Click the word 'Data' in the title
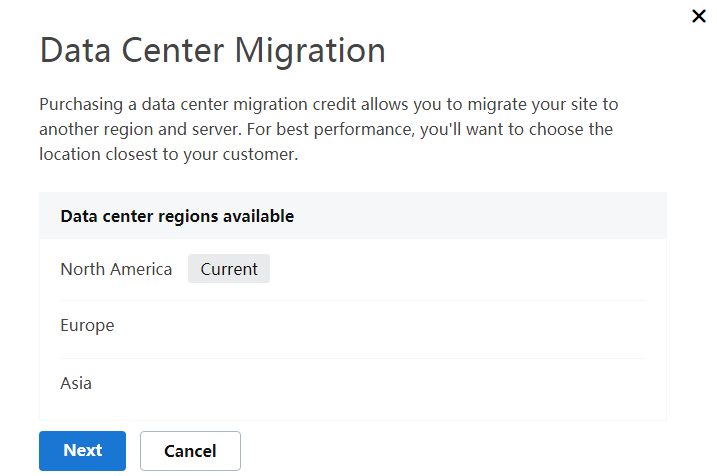Image resolution: width=717 pixels, height=476 pixels. coord(76,51)
